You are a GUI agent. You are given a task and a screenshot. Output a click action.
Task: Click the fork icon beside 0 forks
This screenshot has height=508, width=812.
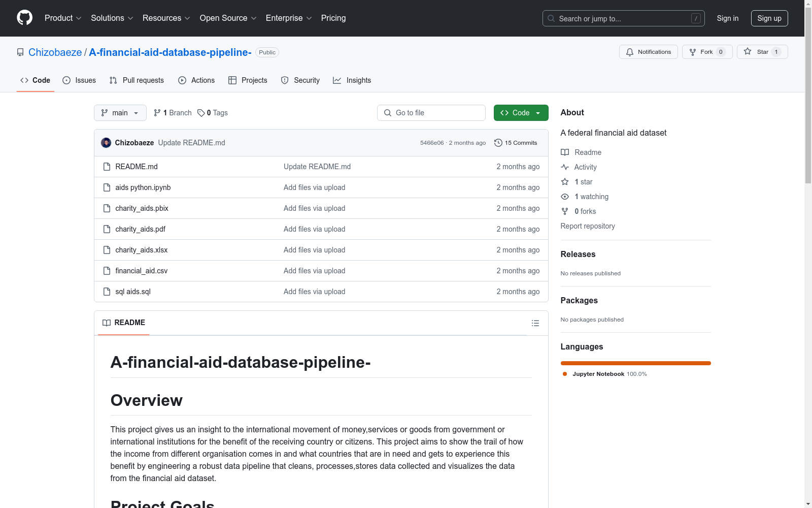click(x=565, y=211)
